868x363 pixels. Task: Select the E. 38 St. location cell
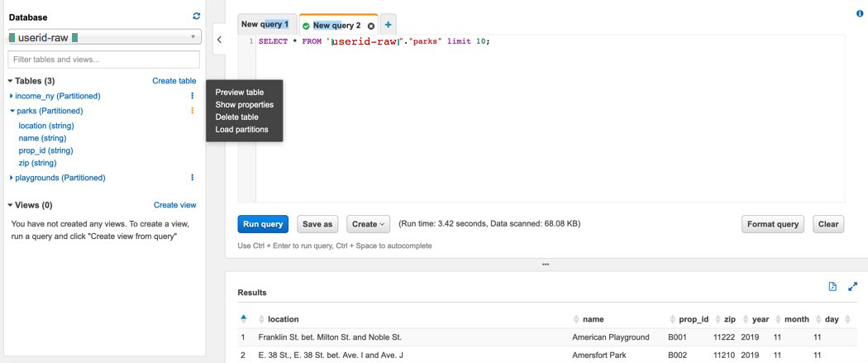click(331, 355)
